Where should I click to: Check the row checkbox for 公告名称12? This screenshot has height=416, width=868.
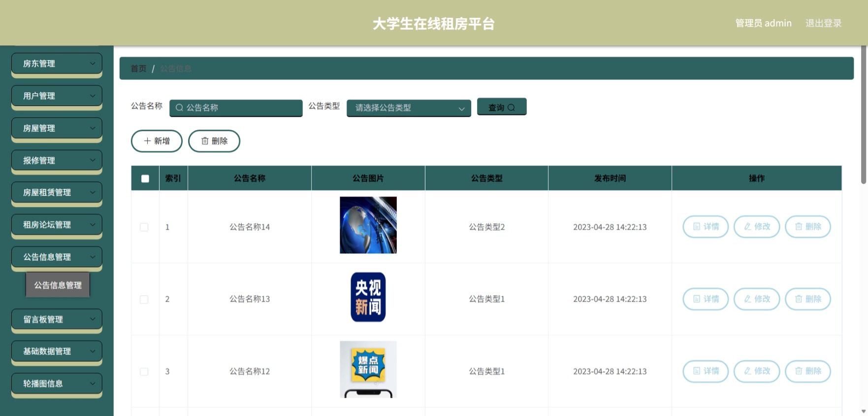144,372
